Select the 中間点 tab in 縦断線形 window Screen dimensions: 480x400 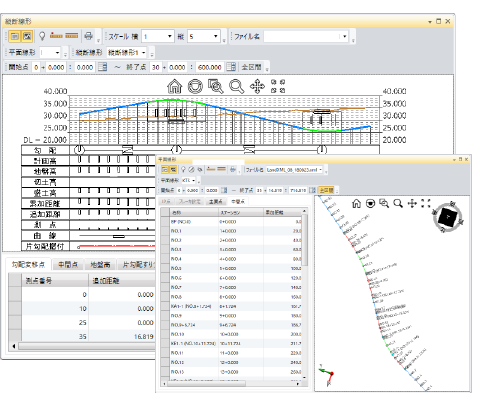click(68, 265)
